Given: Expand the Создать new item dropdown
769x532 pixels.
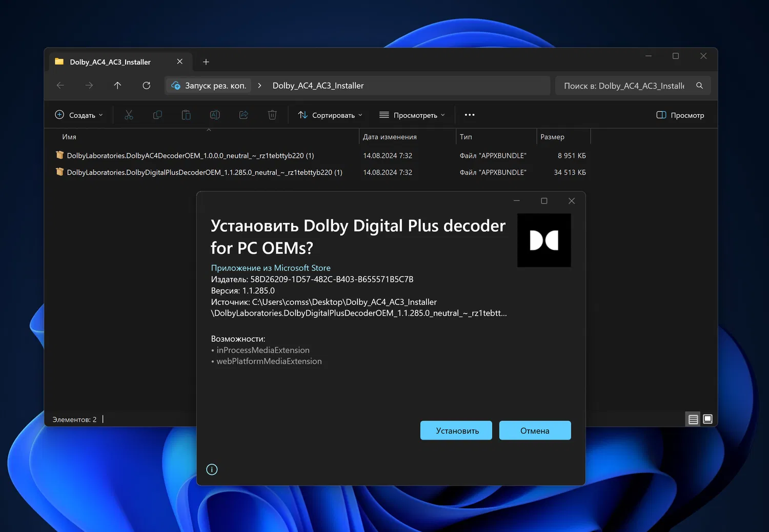Looking at the screenshot, I should pyautogui.click(x=78, y=115).
